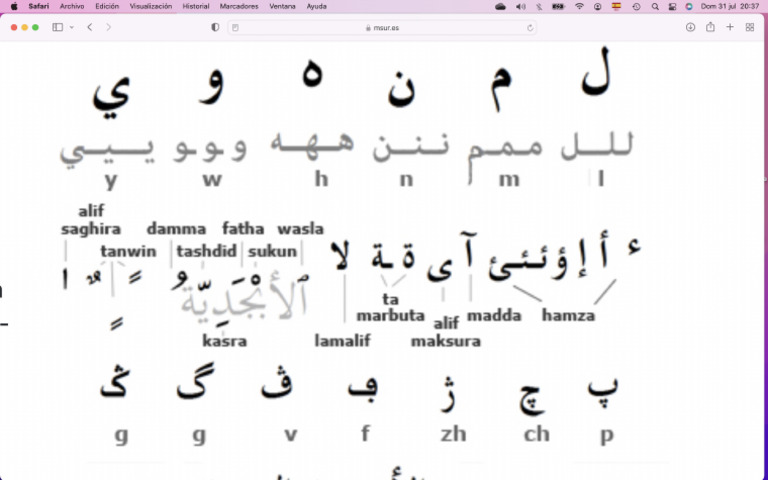Open the Historial menu
The height and width of the screenshot is (480, 768).
tap(196, 6)
